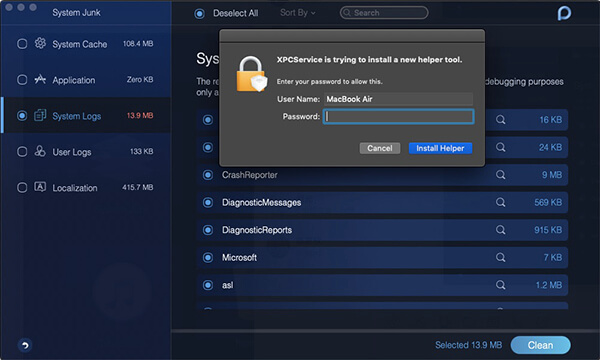The height and width of the screenshot is (360, 600).
Task: Click Cancel in the password dialog
Action: (380, 148)
